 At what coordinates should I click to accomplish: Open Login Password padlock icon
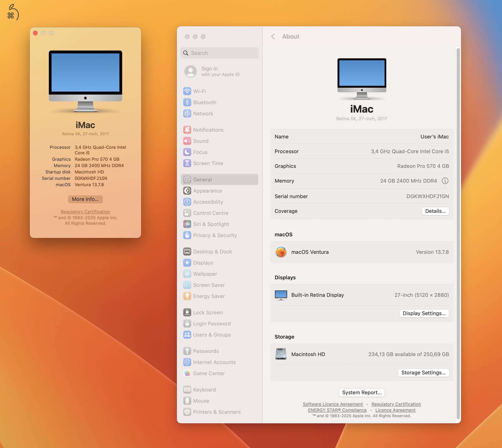pyautogui.click(x=187, y=324)
